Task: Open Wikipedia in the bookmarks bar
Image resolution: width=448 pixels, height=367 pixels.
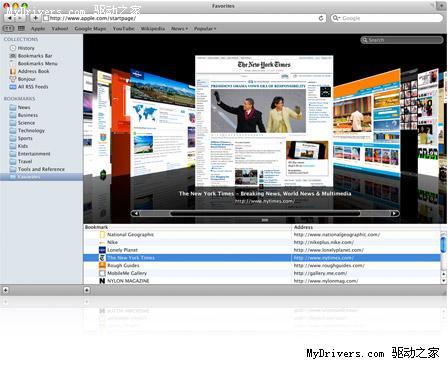Action: pyautogui.click(x=153, y=29)
